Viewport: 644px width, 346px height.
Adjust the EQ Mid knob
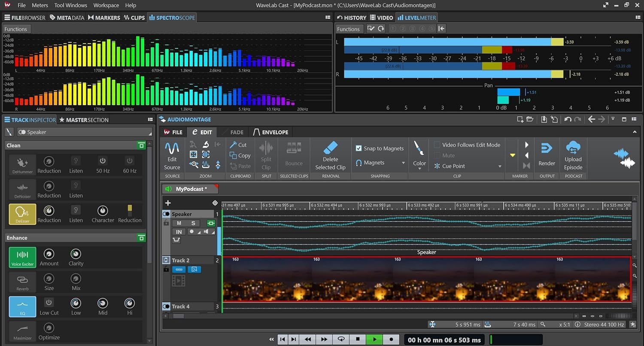pos(103,303)
